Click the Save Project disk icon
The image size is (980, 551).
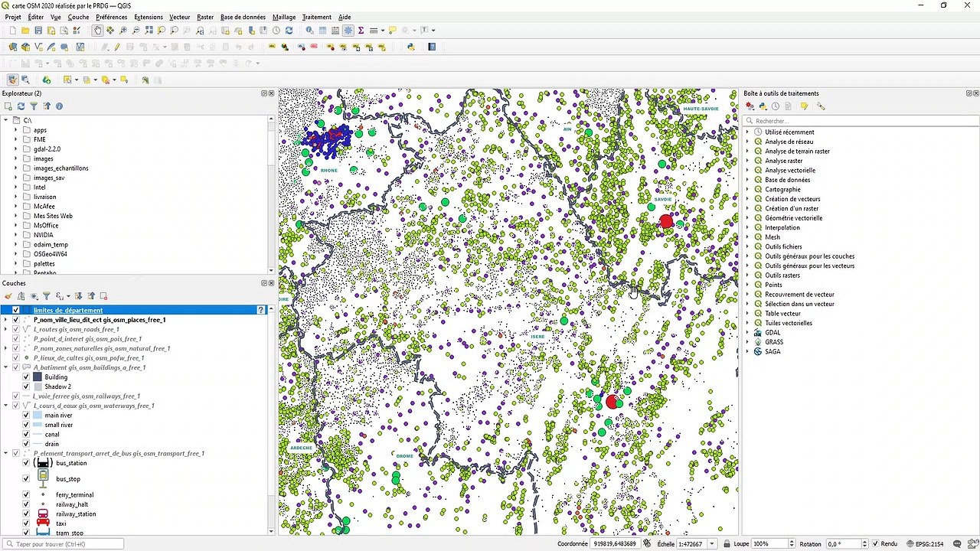point(38,31)
